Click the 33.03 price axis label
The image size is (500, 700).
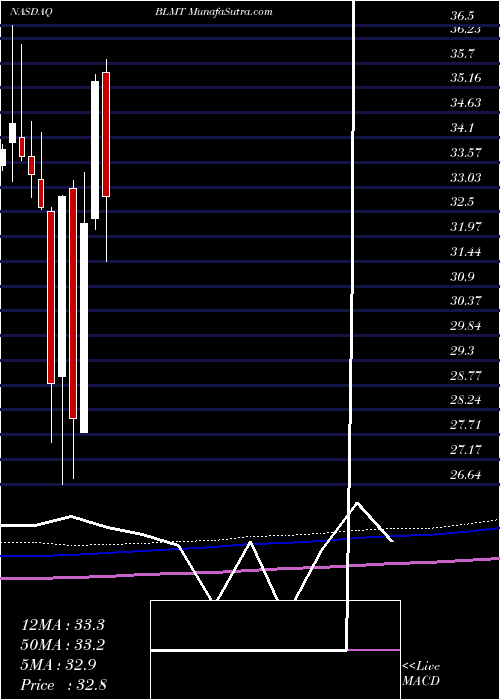coord(466,178)
